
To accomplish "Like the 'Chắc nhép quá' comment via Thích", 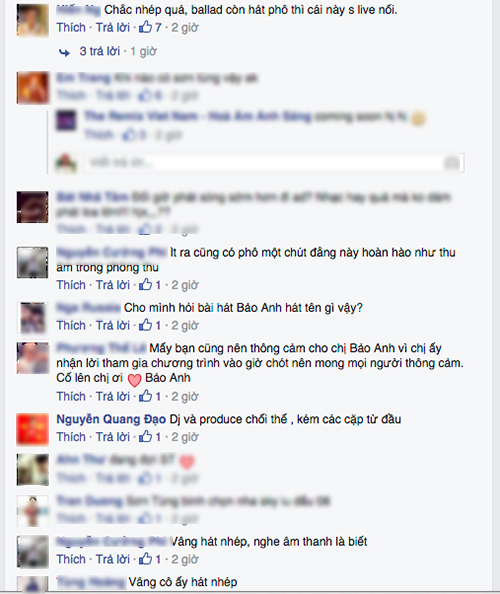I will pyautogui.click(x=71, y=27).
